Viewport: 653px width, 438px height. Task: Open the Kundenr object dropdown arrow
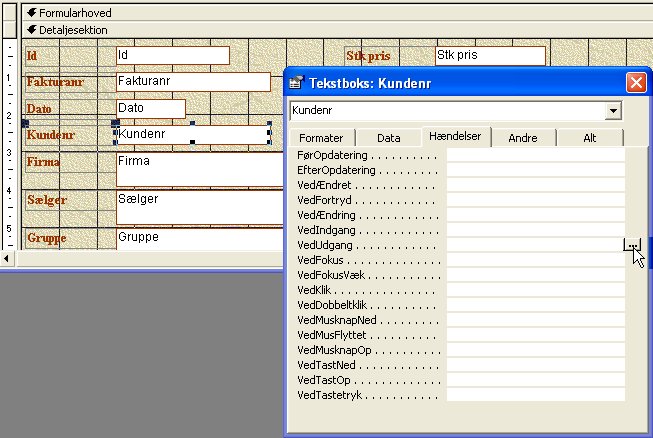(613, 111)
